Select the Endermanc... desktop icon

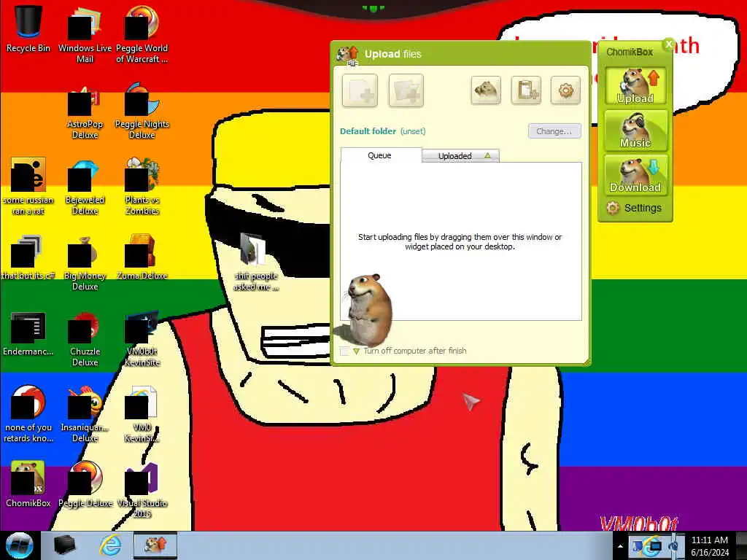point(28,333)
